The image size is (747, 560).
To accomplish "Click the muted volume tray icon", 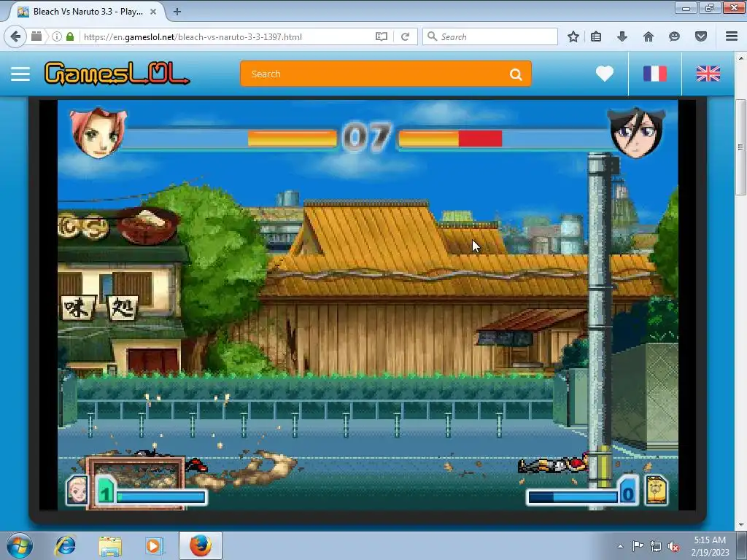I will [x=673, y=546].
